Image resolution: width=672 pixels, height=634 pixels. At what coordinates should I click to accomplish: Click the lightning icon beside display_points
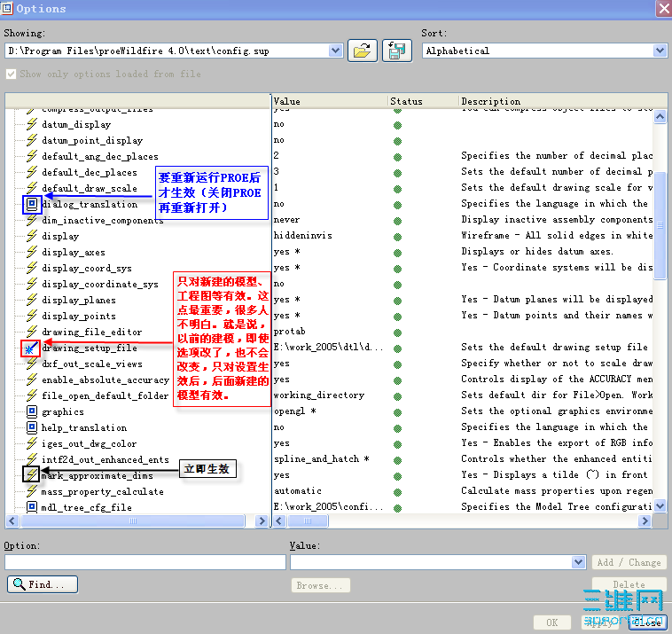(32, 316)
